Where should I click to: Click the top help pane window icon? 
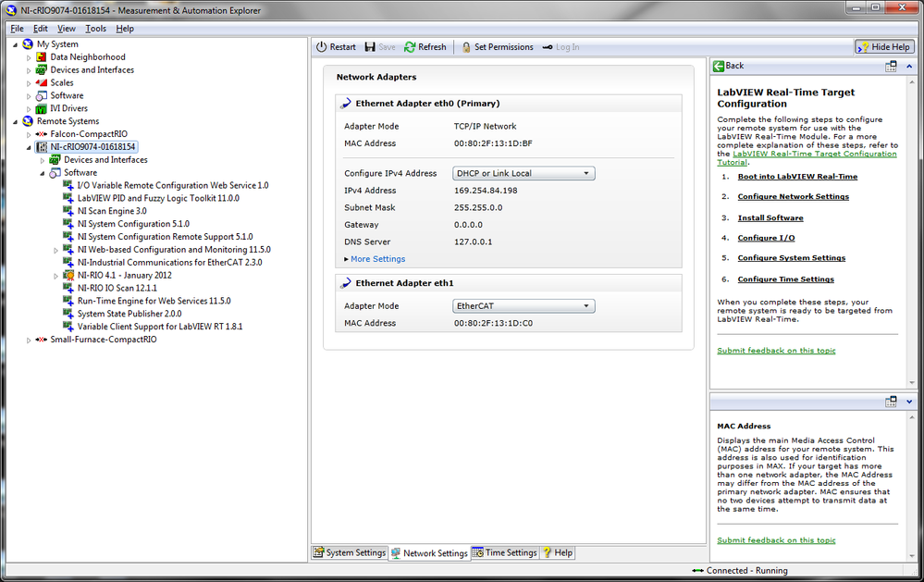[891, 67]
